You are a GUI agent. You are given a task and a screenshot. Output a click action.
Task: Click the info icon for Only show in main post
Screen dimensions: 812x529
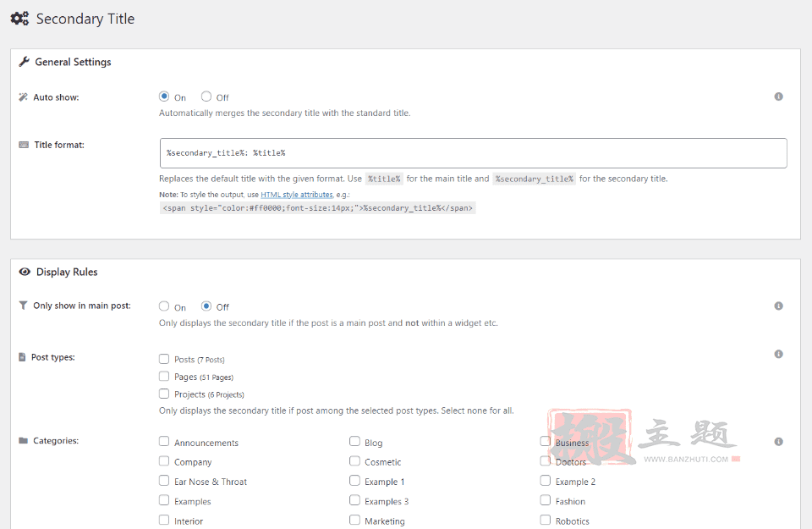point(778,306)
